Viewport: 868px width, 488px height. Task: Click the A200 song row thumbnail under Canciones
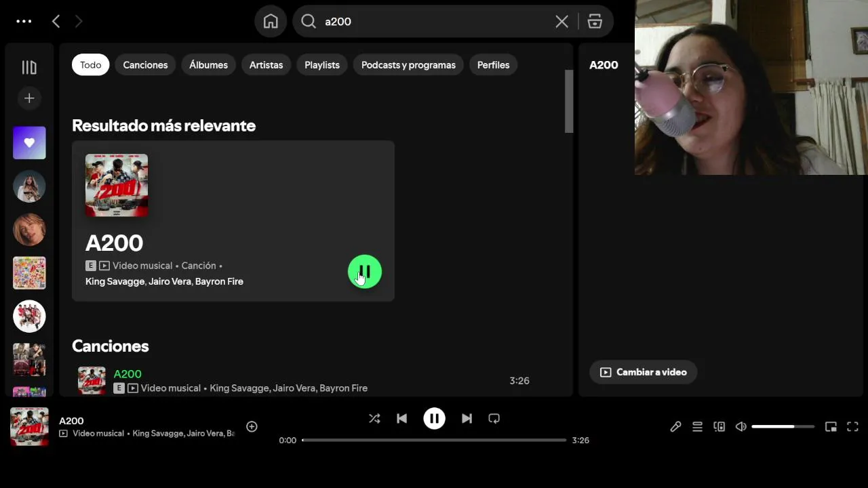coord(92,380)
